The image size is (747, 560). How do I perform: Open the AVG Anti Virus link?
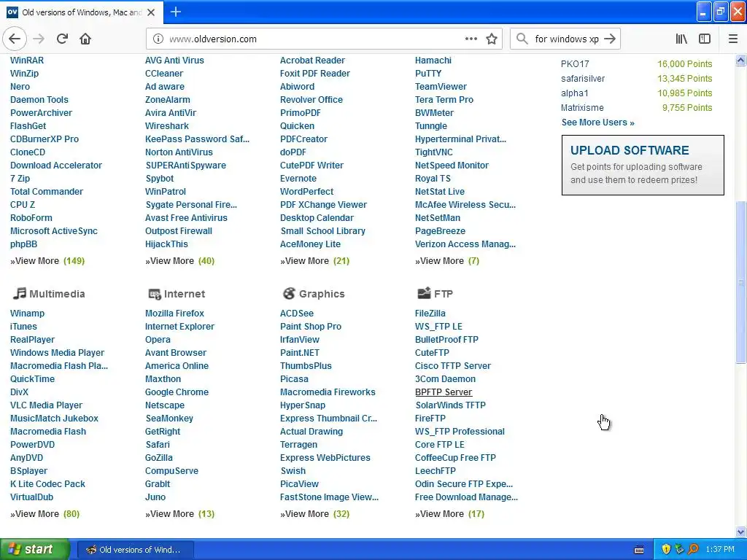click(174, 61)
